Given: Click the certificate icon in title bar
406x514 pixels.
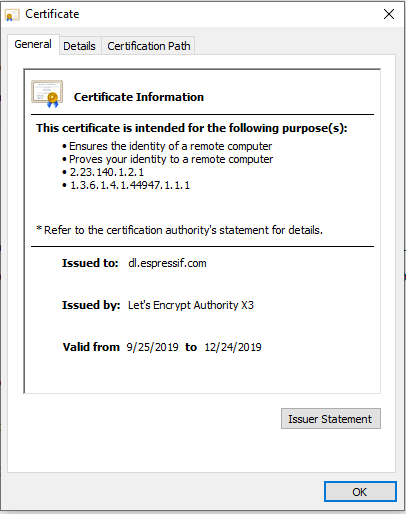Looking at the screenshot, I should point(12,15).
